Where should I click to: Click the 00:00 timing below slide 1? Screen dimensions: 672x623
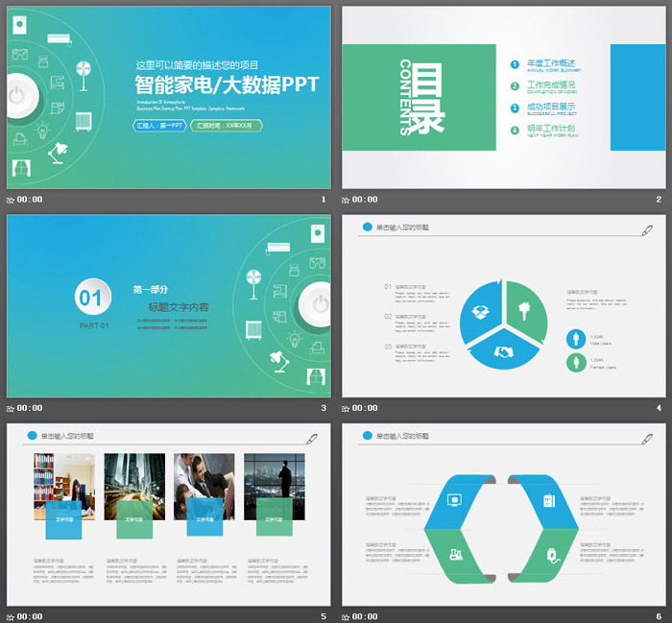30,200
